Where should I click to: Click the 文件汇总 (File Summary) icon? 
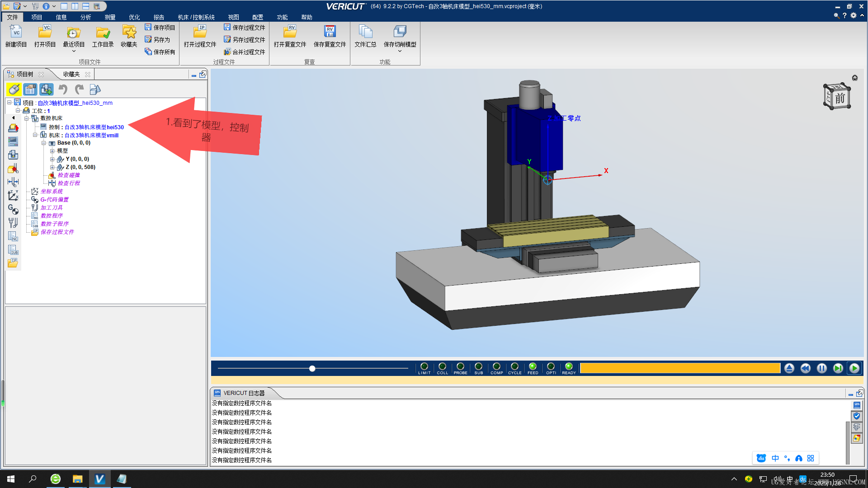[x=365, y=32]
